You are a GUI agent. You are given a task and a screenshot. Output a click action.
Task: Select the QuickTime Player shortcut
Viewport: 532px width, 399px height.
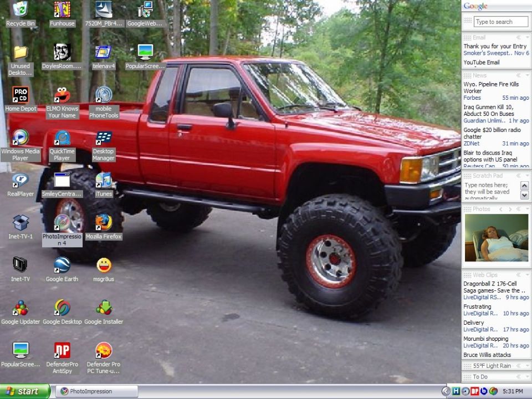(x=62, y=145)
